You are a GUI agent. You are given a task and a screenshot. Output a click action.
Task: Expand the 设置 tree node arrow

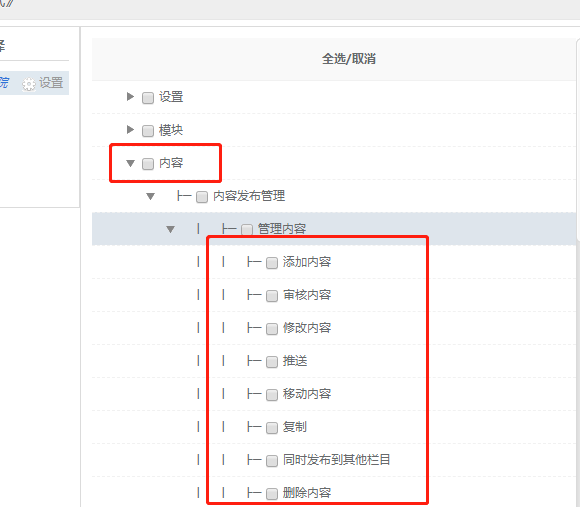pos(130,97)
